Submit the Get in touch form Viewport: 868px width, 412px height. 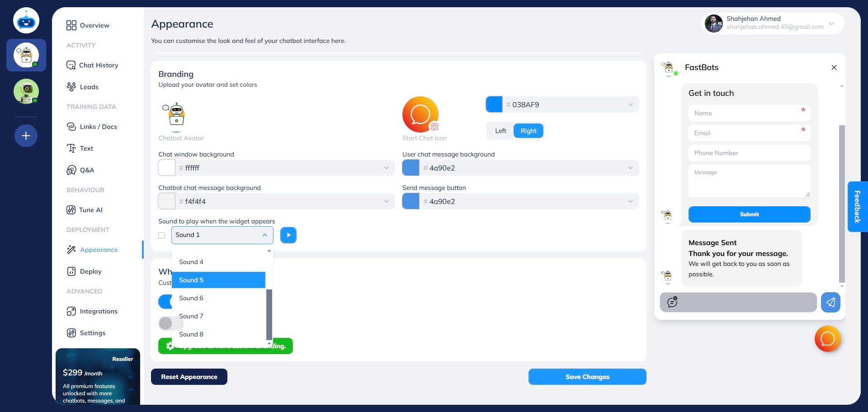point(749,214)
